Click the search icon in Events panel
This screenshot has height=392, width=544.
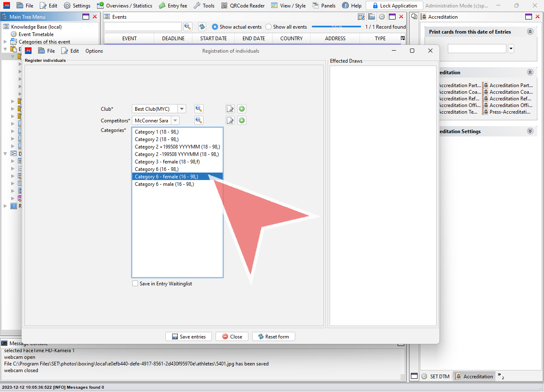tap(188, 27)
